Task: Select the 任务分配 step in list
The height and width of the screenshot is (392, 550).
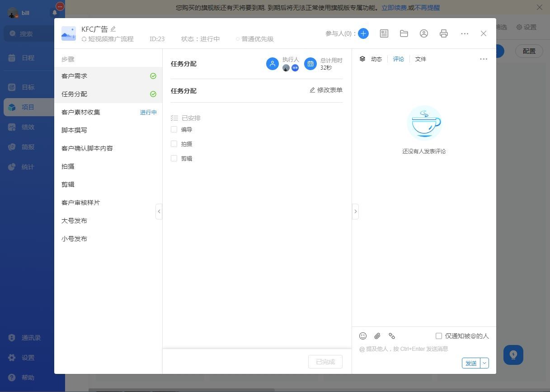Action: click(108, 94)
